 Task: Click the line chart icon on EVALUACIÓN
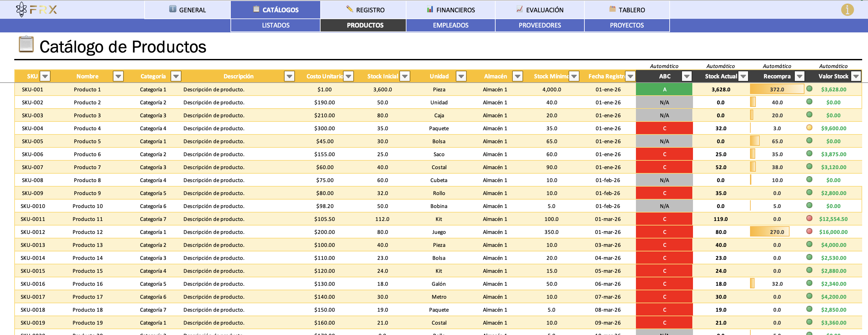519,9
